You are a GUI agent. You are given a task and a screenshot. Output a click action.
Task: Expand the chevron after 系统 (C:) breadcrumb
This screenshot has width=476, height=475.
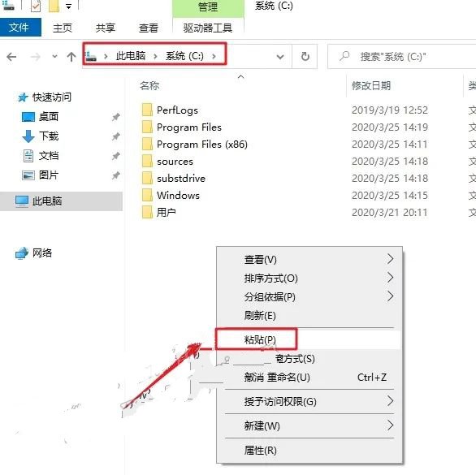pyautogui.click(x=214, y=57)
